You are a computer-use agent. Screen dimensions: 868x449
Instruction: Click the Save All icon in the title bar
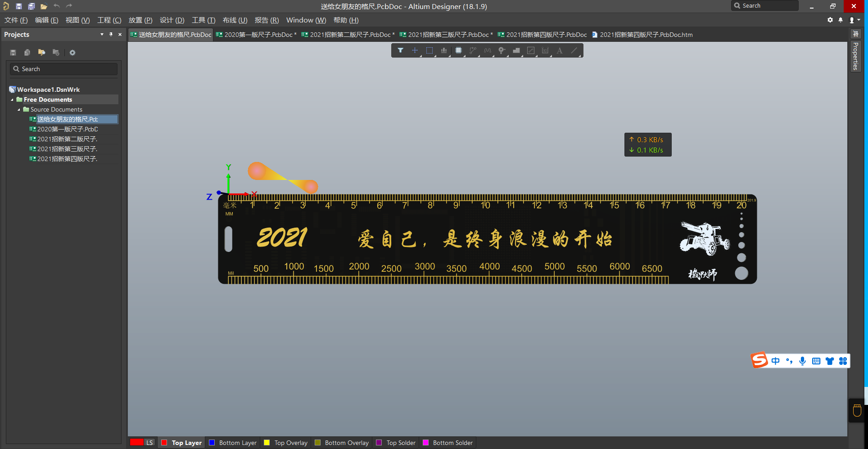coord(32,6)
